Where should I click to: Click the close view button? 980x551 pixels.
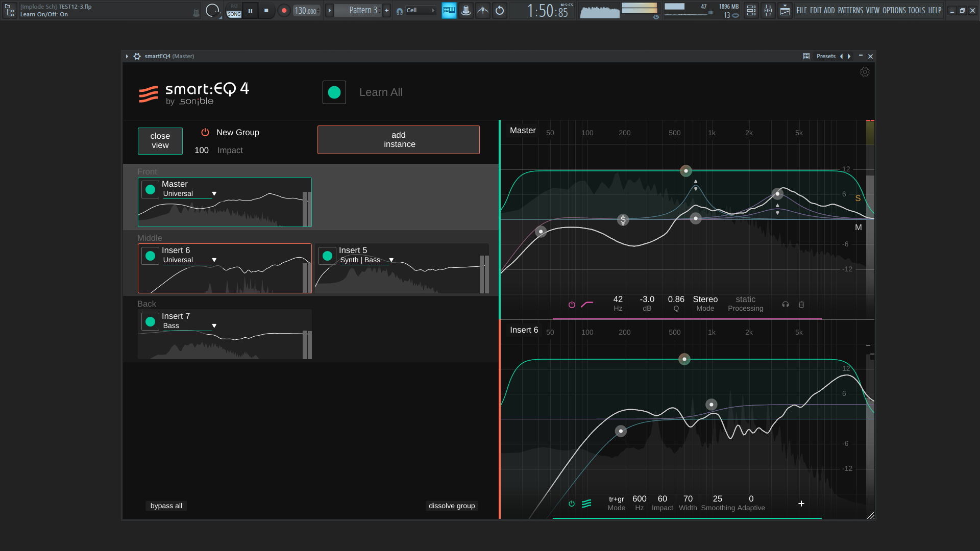(160, 141)
